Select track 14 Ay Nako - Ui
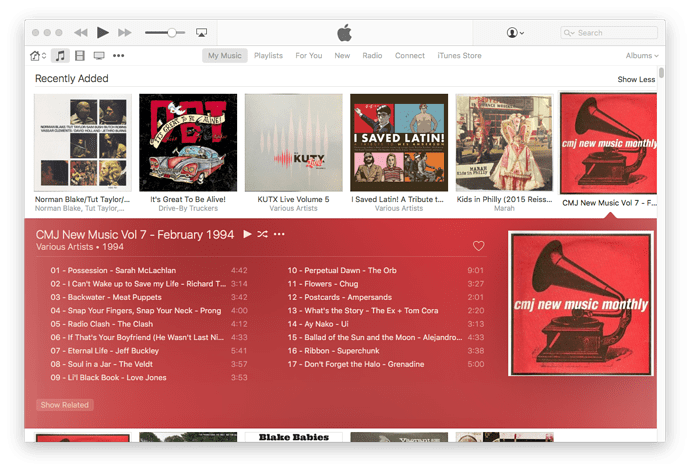690x471 pixels. coord(385,324)
